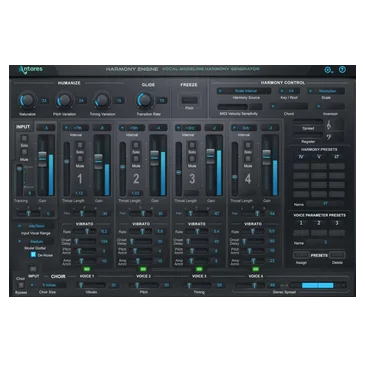Open Voice 2 Interval dropdown

click(x=132, y=128)
